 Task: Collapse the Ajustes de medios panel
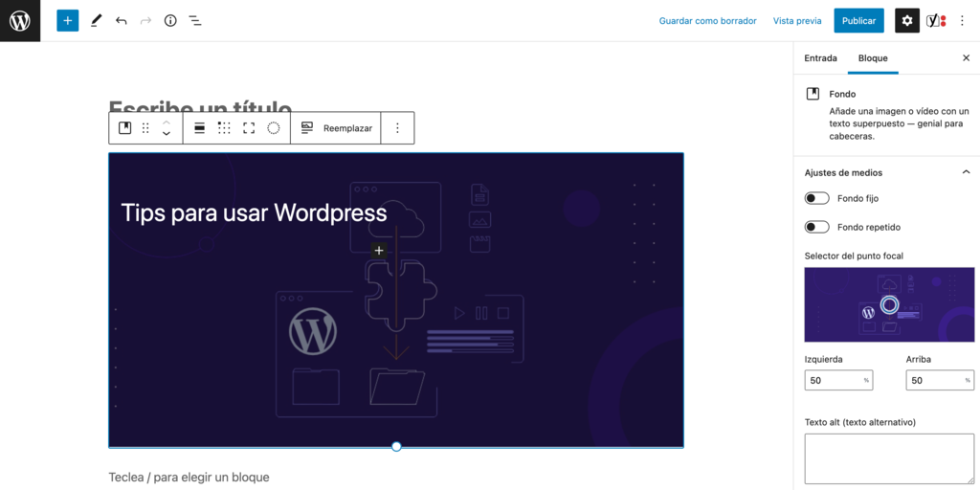click(x=966, y=172)
